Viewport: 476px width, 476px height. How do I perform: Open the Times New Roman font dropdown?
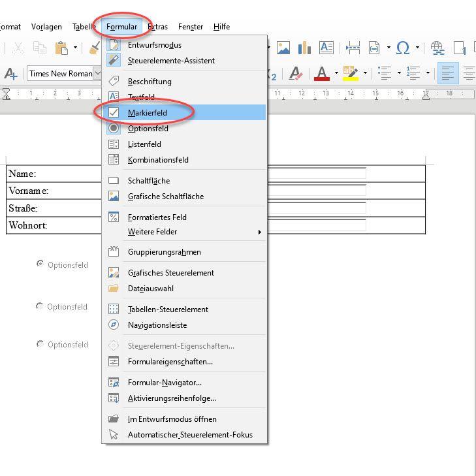coord(98,74)
